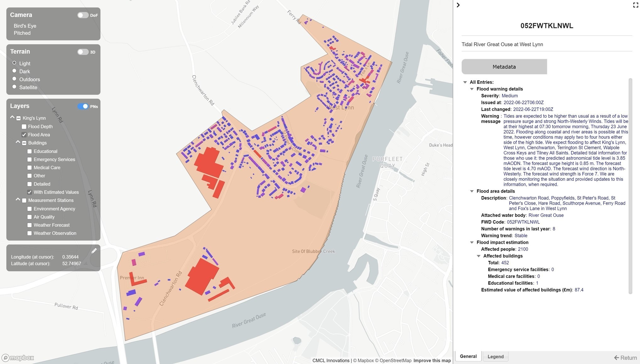Click the Severity value Medium
Image resolution: width=640 pixels, height=364 pixels.
(509, 96)
